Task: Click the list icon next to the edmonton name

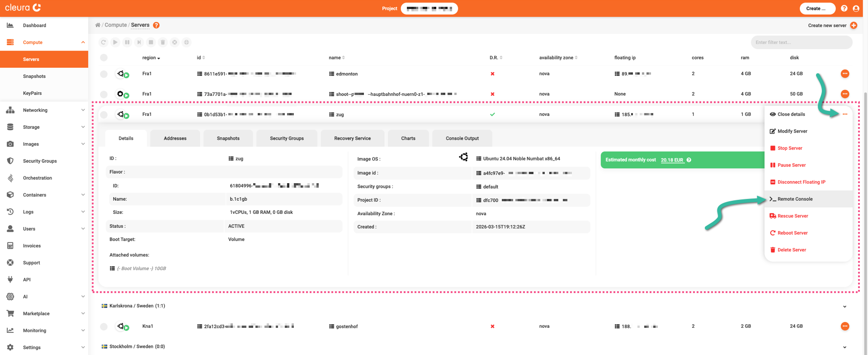Action: (331, 74)
